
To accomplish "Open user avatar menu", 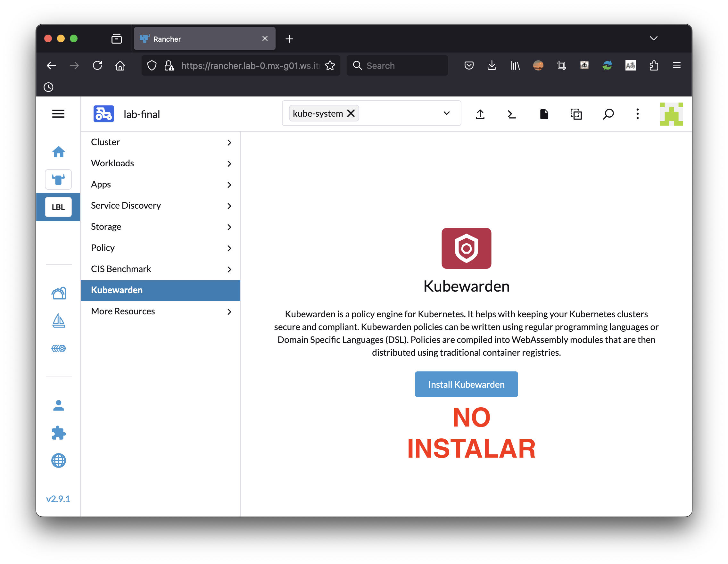I will coord(671,114).
